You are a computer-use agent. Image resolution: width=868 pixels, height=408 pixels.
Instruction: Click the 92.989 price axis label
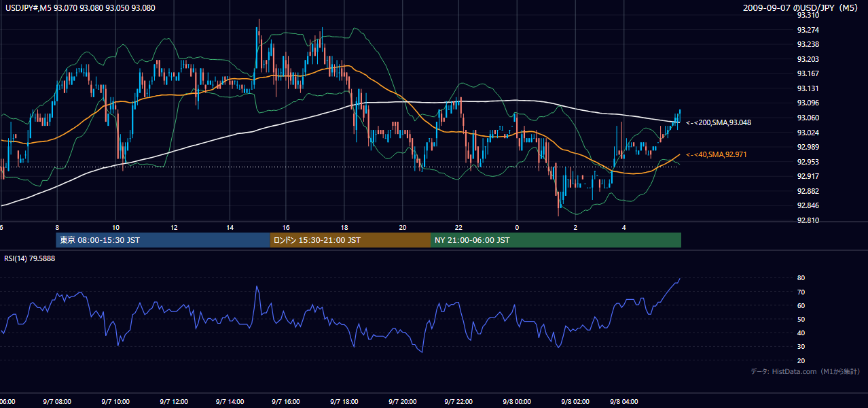click(x=808, y=147)
